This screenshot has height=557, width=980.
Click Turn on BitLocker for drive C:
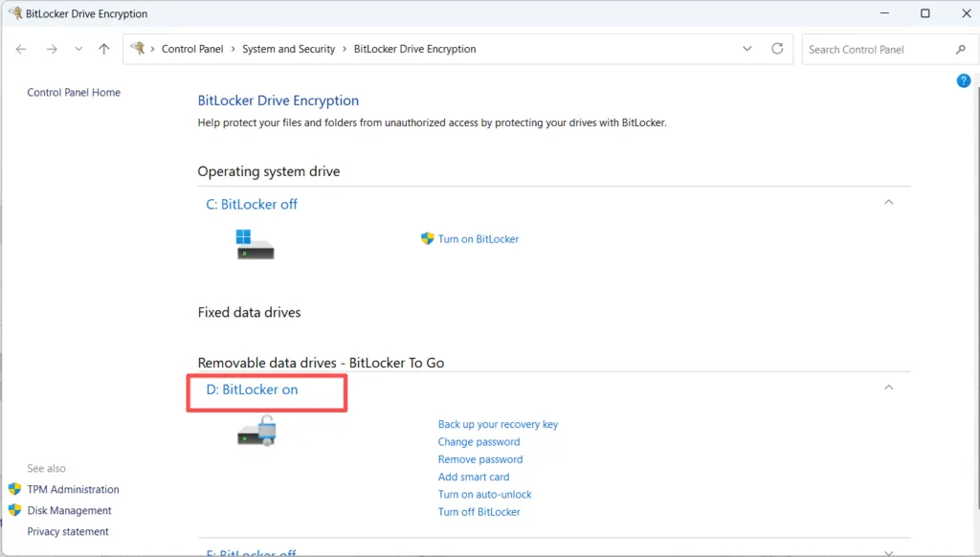(479, 238)
